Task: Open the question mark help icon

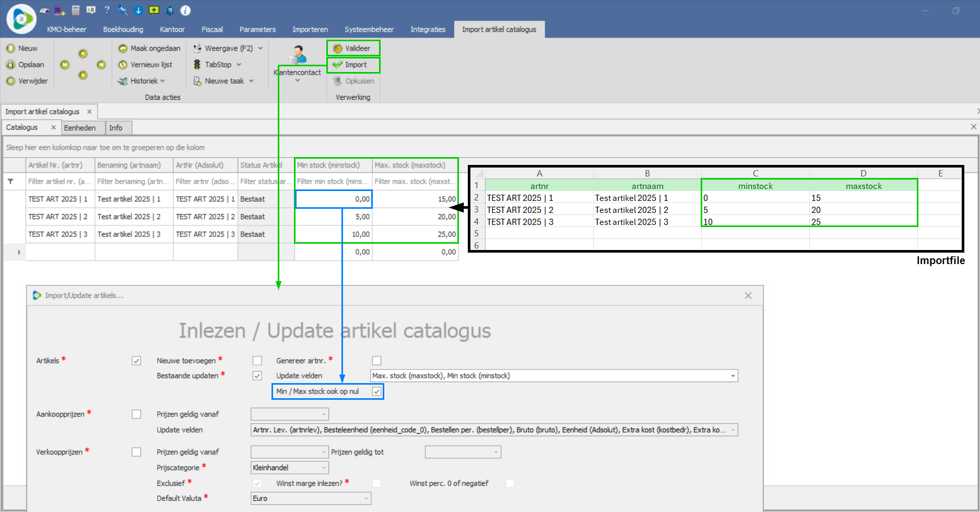Action: coord(107,10)
